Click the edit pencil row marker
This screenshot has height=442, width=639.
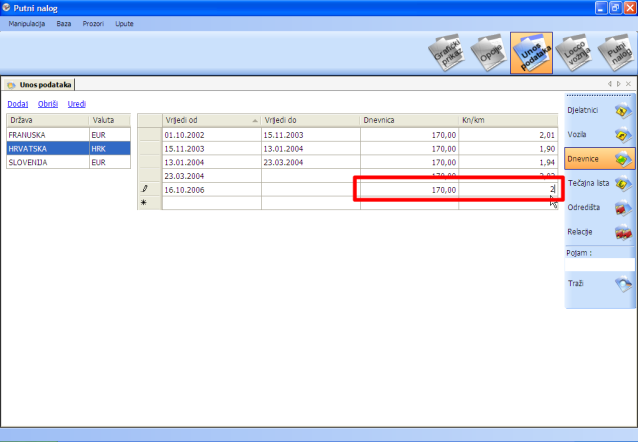(x=144, y=189)
